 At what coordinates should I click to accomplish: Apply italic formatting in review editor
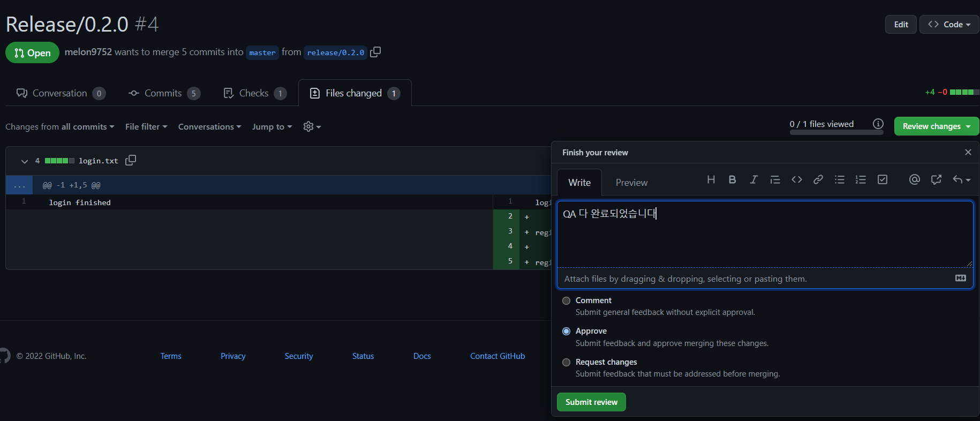point(753,179)
